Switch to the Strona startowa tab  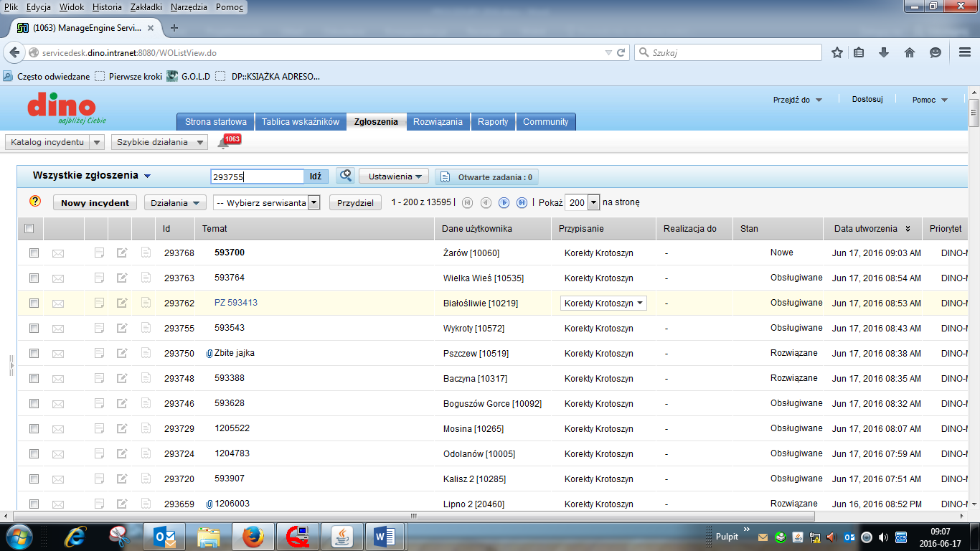pos(215,122)
